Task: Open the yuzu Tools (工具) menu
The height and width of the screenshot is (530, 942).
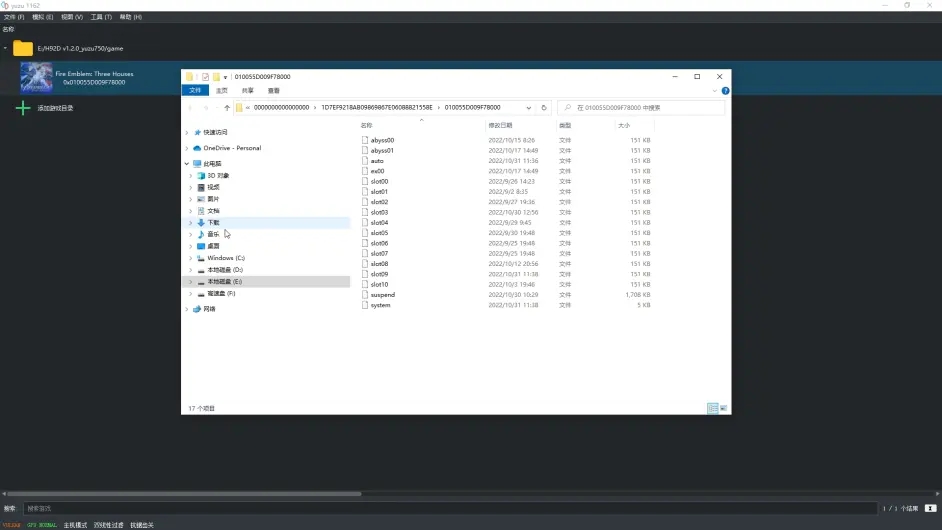Action: point(101,17)
